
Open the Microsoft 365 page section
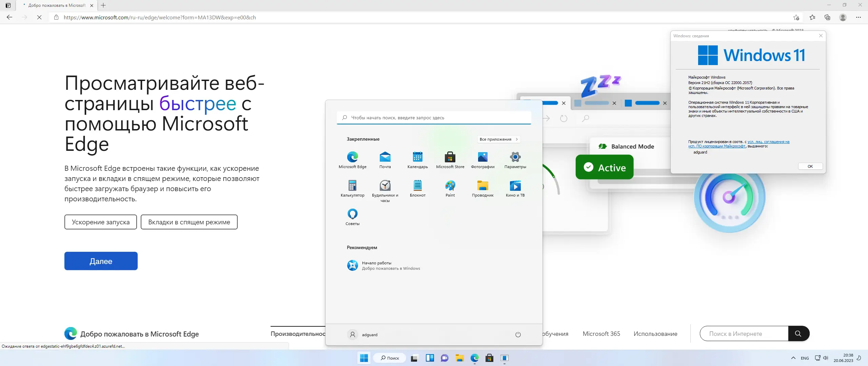601,334
